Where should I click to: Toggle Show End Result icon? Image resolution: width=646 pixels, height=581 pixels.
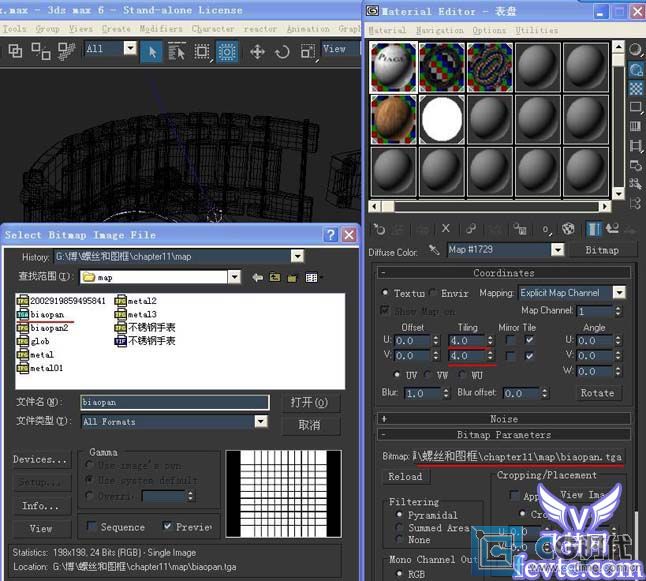(594, 229)
